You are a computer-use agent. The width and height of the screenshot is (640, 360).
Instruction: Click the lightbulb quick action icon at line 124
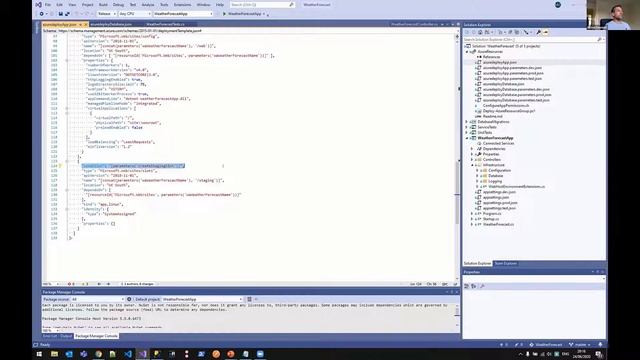coord(60,166)
